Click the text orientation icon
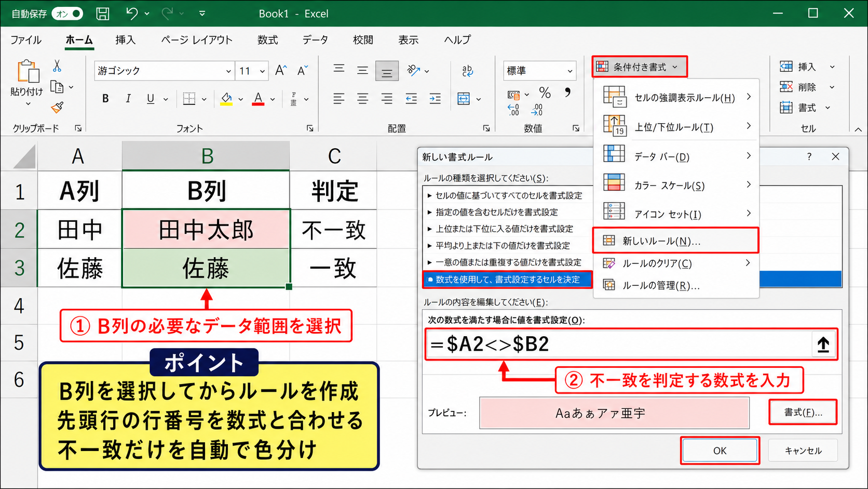The width and height of the screenshot is (868, 489). point(414,70)
